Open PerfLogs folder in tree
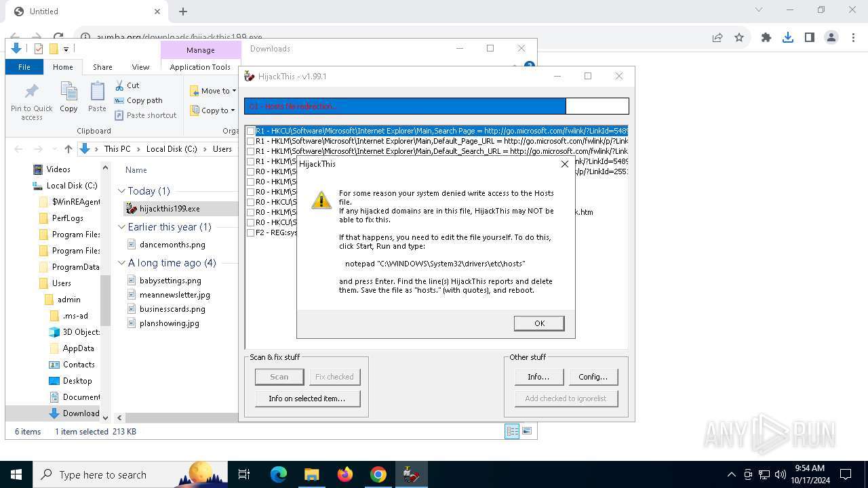 coord(67,218)
